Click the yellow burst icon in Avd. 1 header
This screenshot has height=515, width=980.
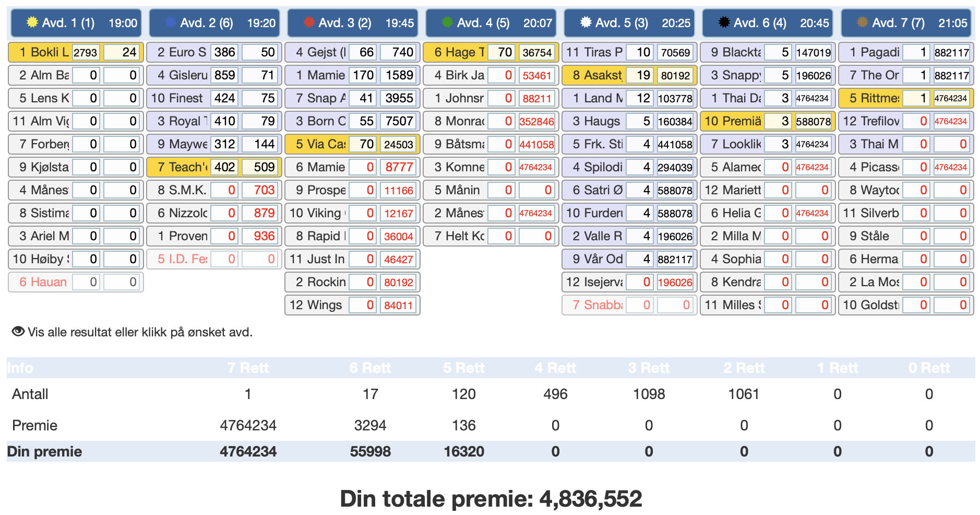coord(32,22)
